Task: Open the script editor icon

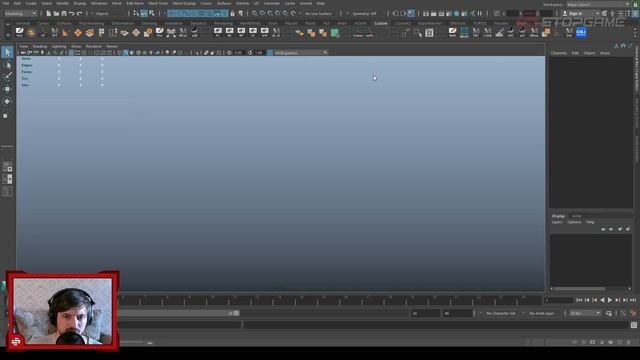Action: pyautogui.click(x=633, y=325)
